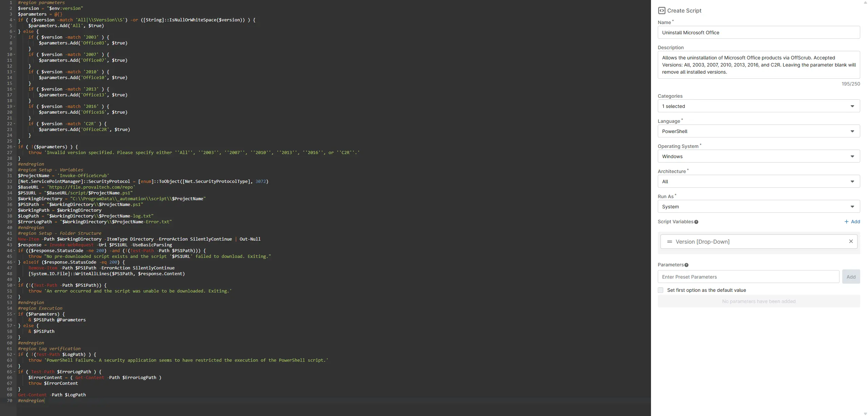
Task: Click the Enter Preset Parameters field
Action: 748,277
